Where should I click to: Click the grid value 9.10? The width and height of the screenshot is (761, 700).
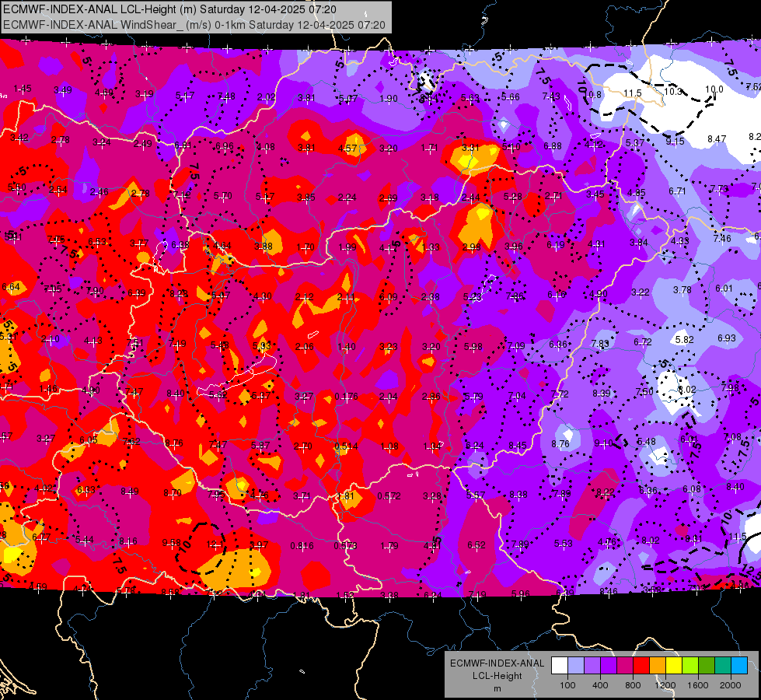pyautogui.click(x=604, y=443)
